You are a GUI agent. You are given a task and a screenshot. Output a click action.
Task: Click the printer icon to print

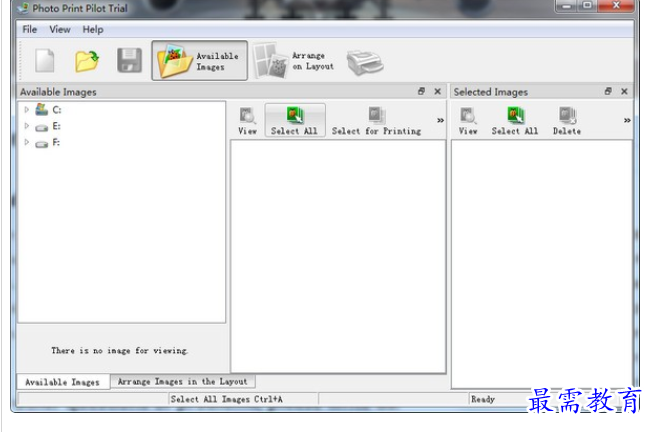365,63
